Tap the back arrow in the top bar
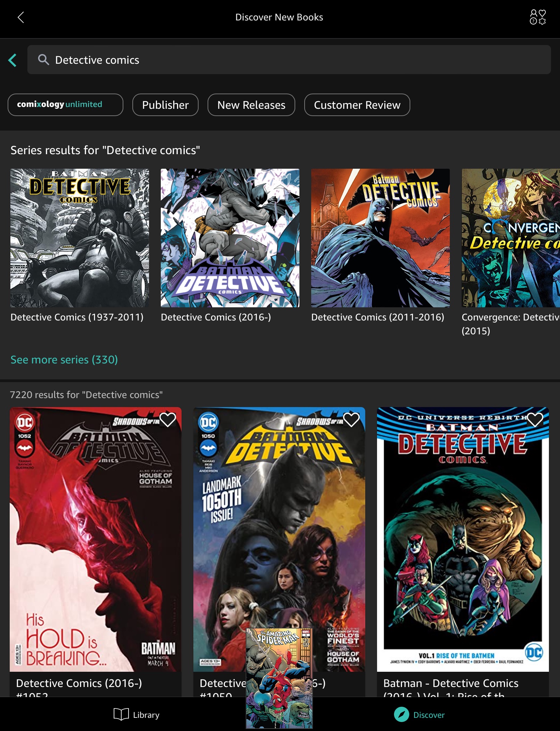The height and width of the screenshot is (731, 560). (21, 17)
